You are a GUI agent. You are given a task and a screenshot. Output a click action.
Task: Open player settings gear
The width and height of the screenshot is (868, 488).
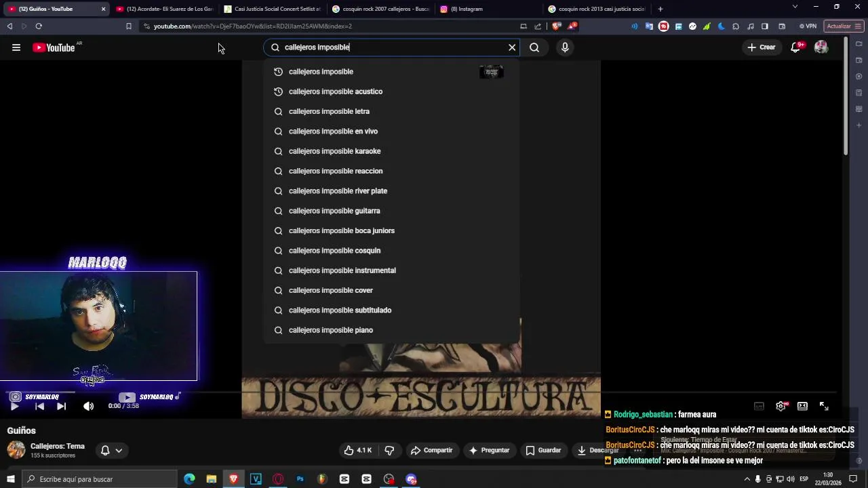click(781, 406)
